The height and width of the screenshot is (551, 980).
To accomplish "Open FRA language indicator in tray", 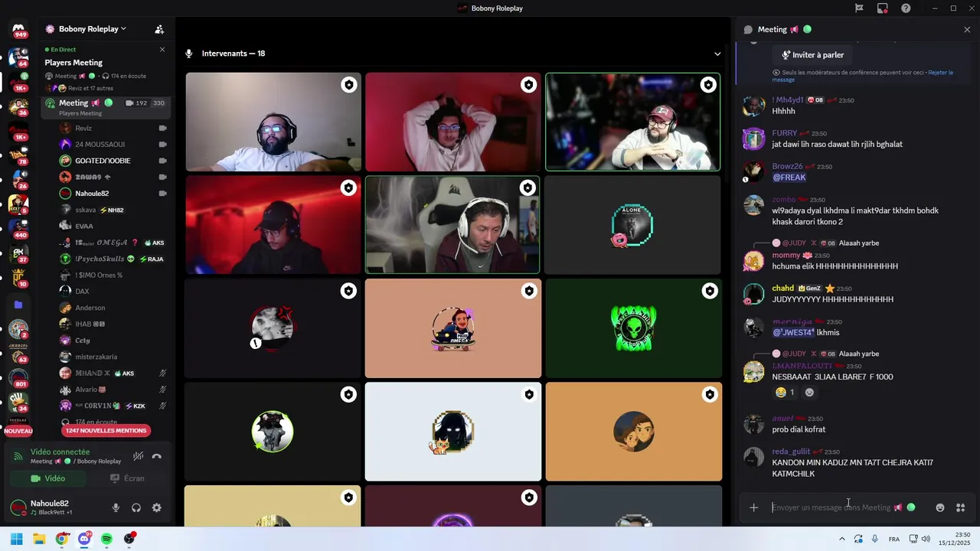I will (893, 539).
